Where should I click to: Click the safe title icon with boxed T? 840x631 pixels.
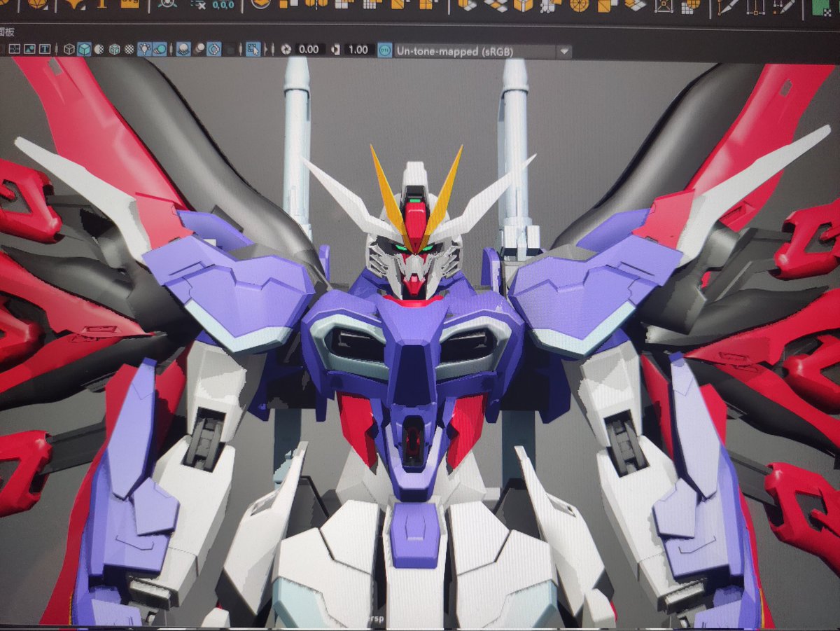(x=45, y=49)
